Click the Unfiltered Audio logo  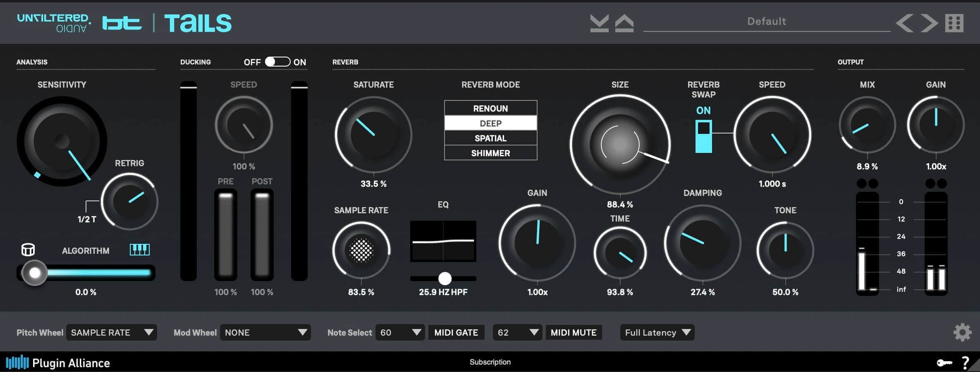54,23
